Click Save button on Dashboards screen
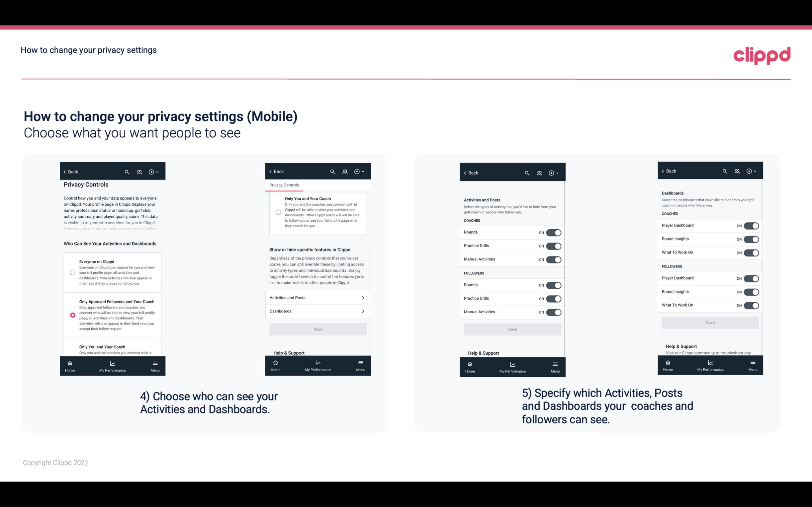The image size is (812, 507). tap(710, 322)
